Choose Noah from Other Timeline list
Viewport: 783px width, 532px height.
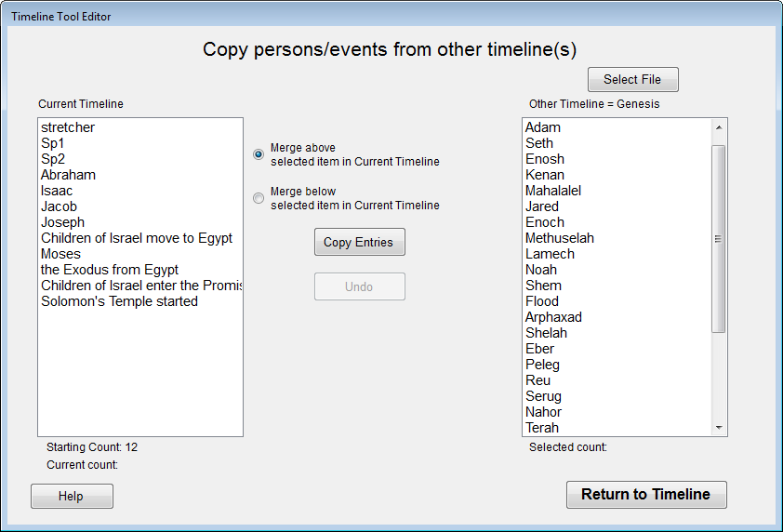point(541,270)
